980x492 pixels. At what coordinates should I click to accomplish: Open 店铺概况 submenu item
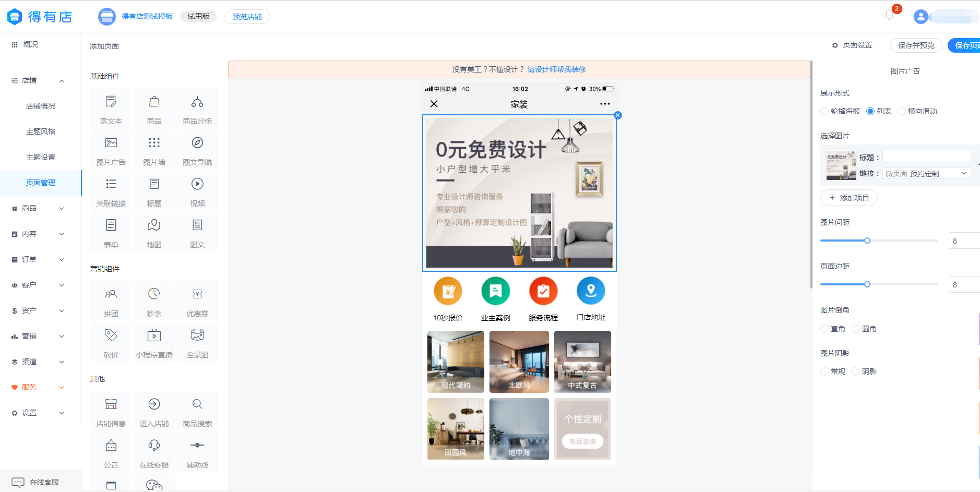click(41, 106)
